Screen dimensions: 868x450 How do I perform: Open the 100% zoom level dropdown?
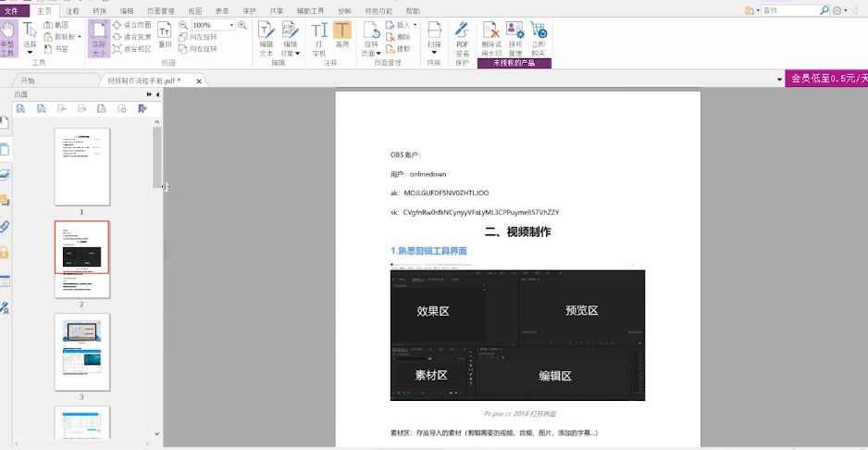pyautogui.click(x=231, y=26)
